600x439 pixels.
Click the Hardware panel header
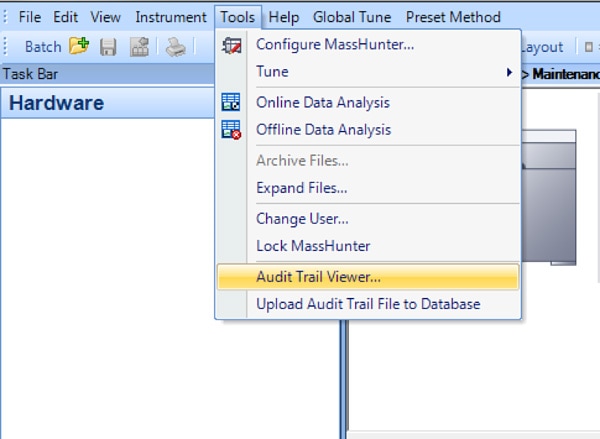click(x=57, y=103)
